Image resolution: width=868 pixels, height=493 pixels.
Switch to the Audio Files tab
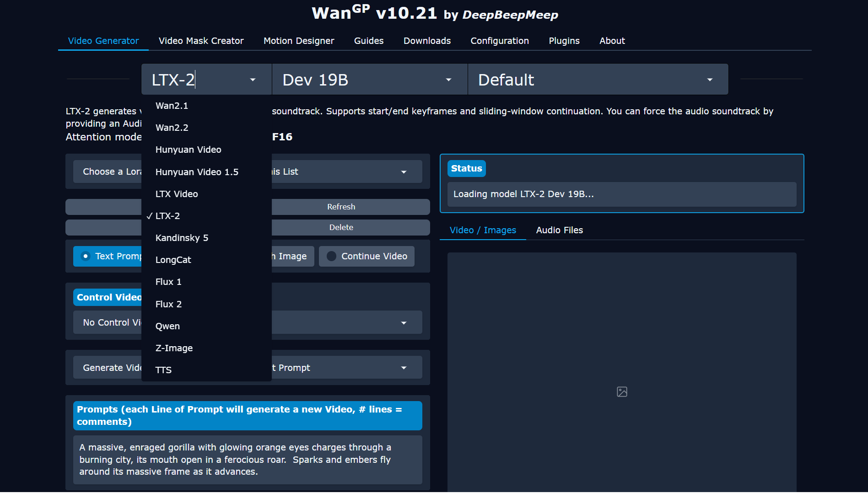559,230
